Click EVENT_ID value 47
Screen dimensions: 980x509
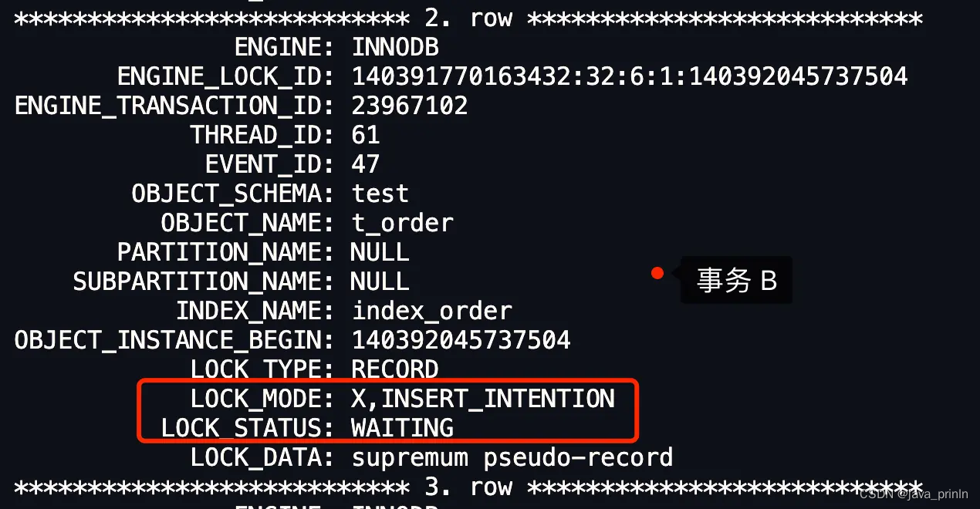(366, 164)
